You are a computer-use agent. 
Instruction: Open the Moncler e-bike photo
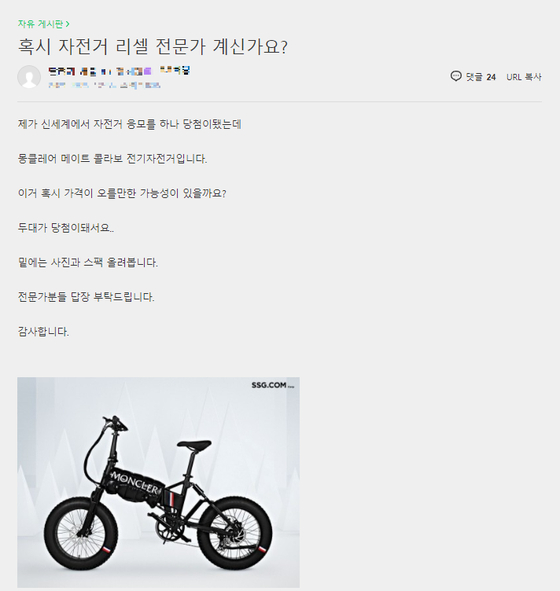pos(158,482)
